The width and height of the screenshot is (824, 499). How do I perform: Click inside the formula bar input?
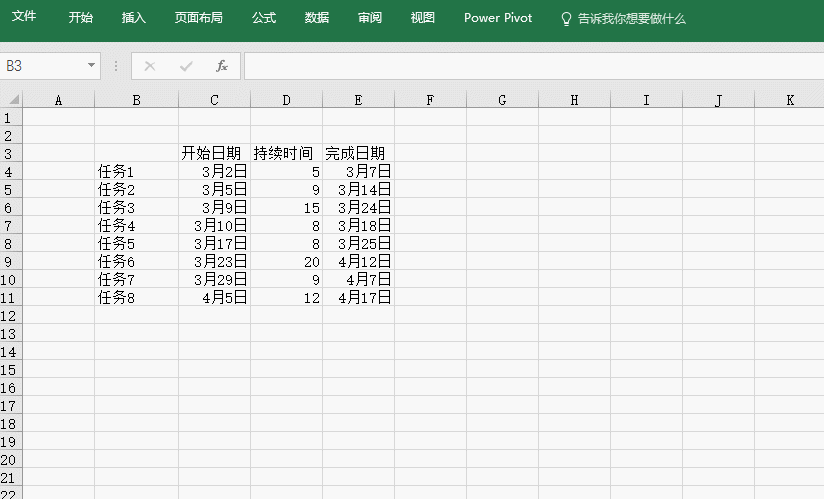[530, 66]
